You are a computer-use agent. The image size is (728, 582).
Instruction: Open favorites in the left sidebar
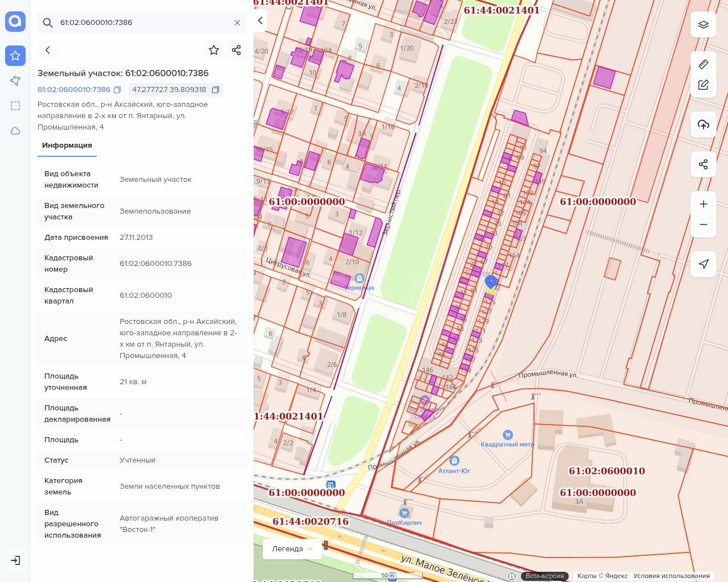(x=15, y=56)
